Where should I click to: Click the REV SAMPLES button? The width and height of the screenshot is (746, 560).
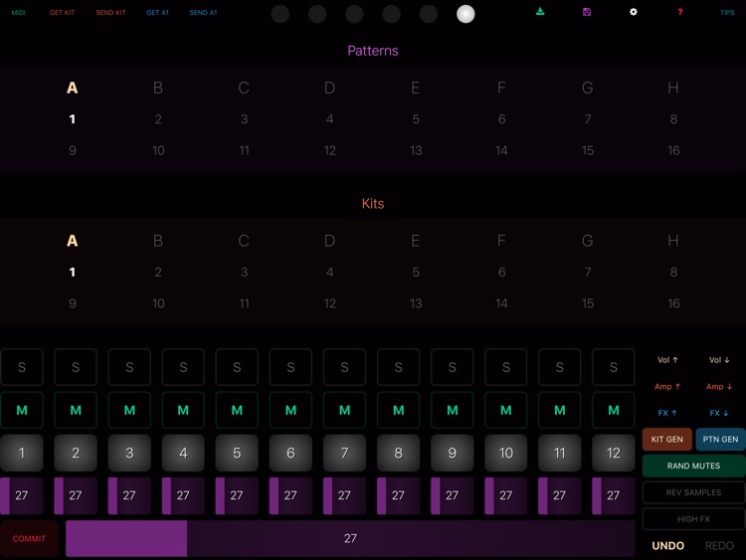click(x=693, y=492)
